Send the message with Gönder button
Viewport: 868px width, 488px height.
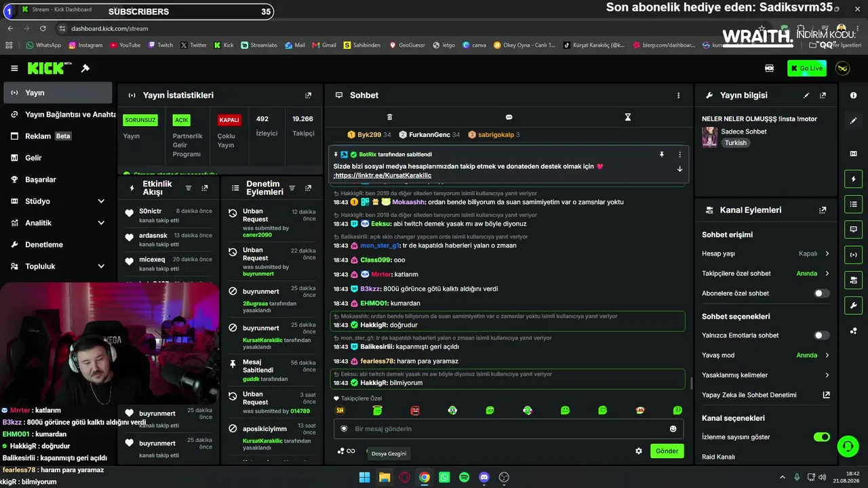667,451
